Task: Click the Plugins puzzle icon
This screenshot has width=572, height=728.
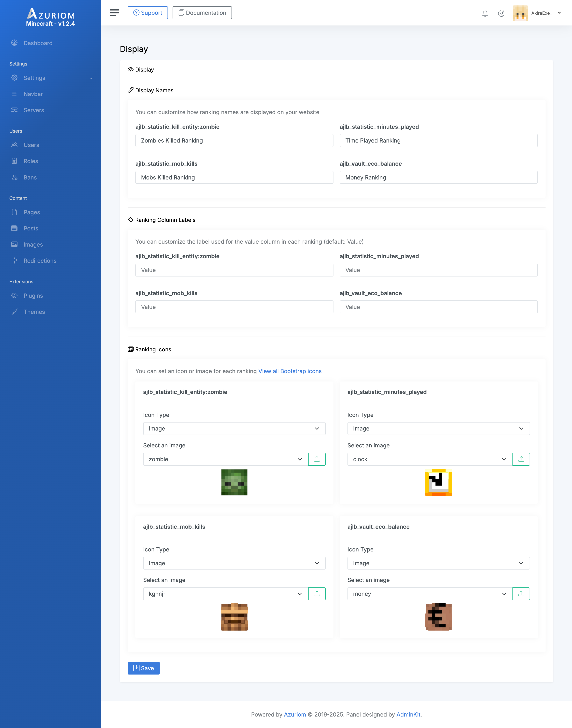Action: click(14, 295)
